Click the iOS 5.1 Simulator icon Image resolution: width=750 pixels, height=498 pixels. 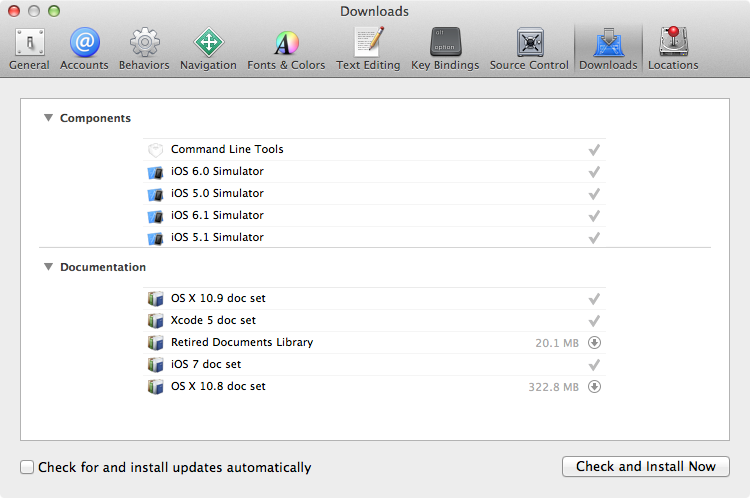[x=155, y=238]
